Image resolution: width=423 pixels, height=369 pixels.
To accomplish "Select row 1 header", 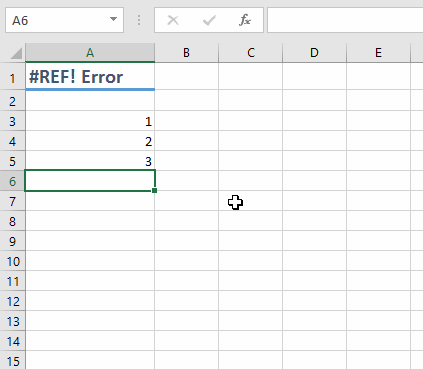I will point(13,77).
